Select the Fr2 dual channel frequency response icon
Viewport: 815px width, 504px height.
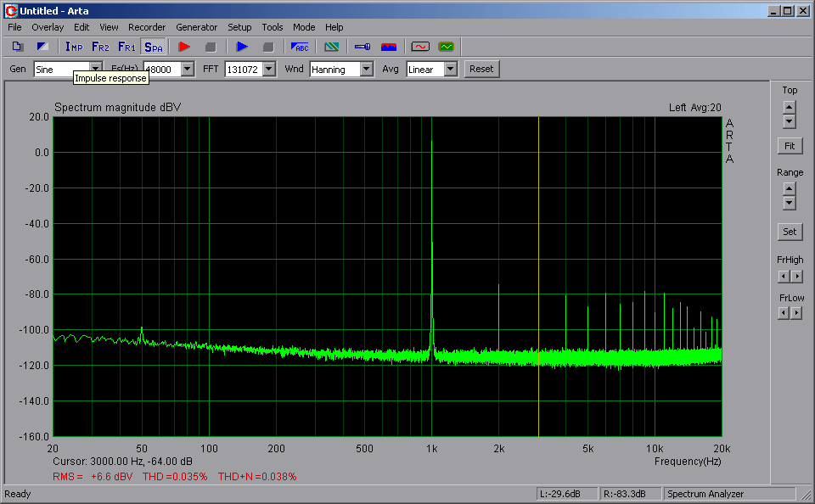[100, 47]
